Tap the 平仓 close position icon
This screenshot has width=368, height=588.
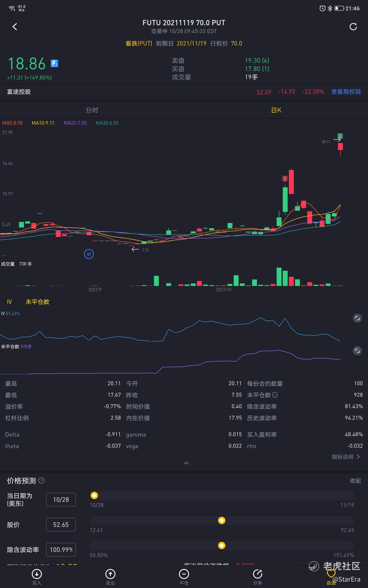[184, 574]
